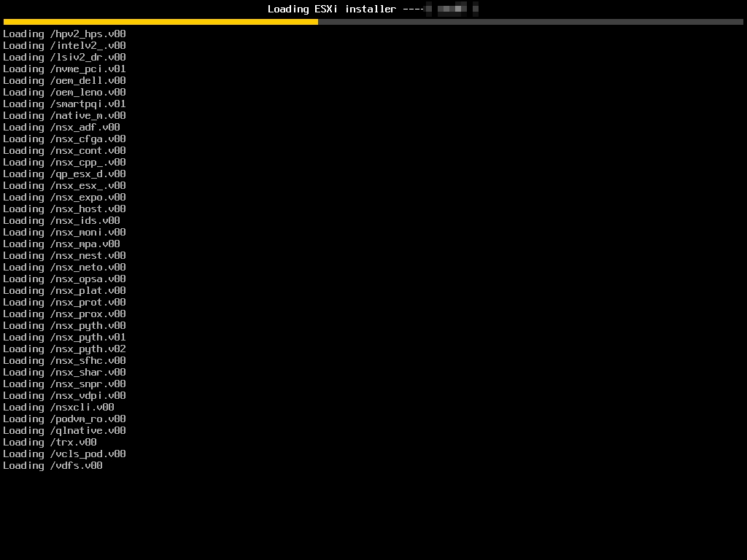Select the "Loading /nvme_pci.v01" line
The width and height of the screenshot is (747, 560).
(64, 69)
